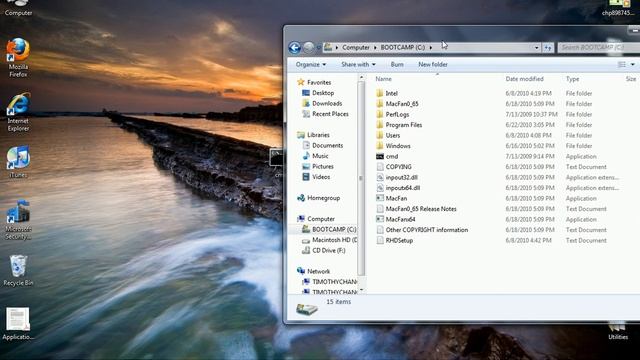Open Music library
This screenshot has width=640, height=360.
point(315,156)
